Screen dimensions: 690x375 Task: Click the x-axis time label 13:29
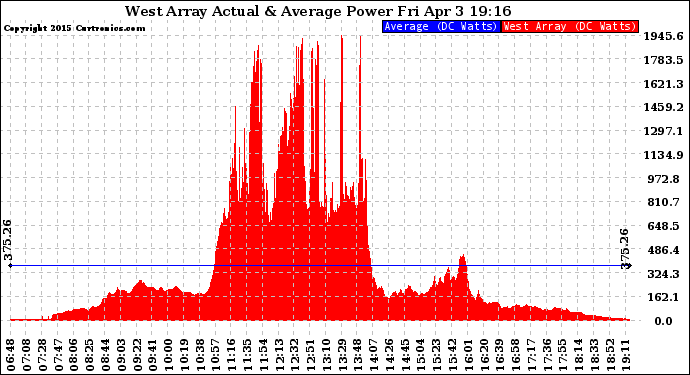[x=342, y=355]
